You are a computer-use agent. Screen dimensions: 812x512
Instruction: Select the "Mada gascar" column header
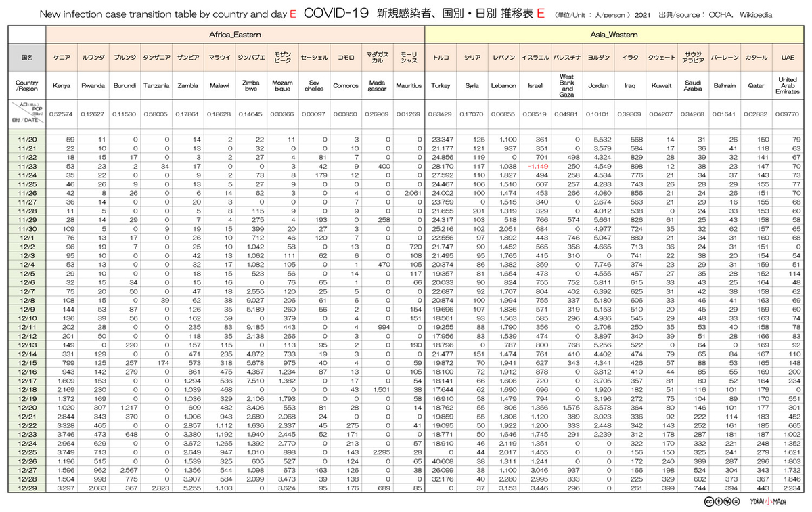pyautogui.click(x=376, y=87)
